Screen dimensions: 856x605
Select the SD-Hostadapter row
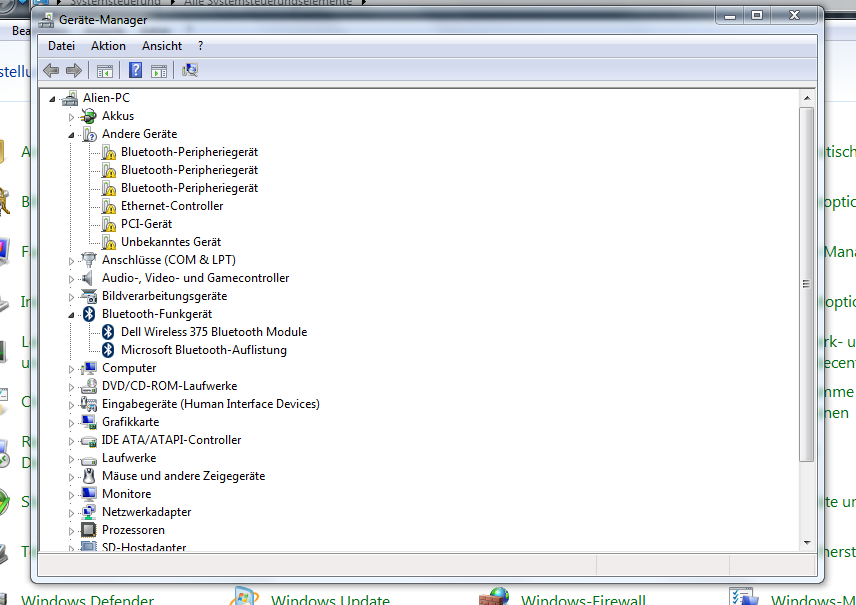[144, 547]
